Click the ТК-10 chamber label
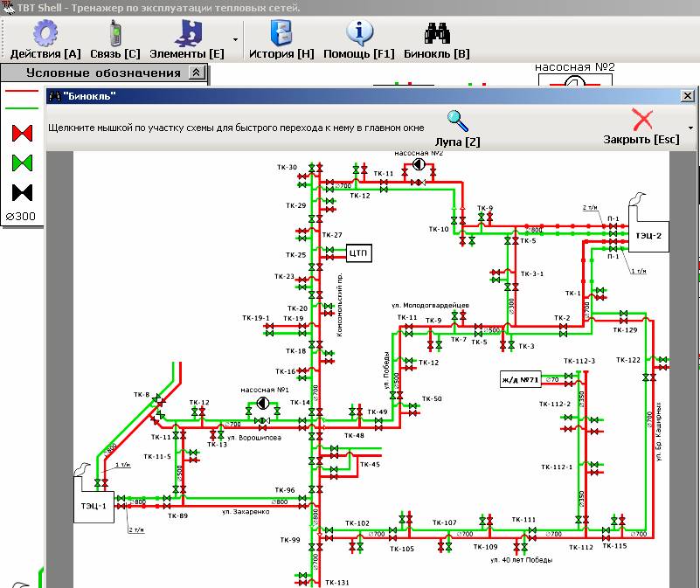700x588 pixels. coord(439,229)
